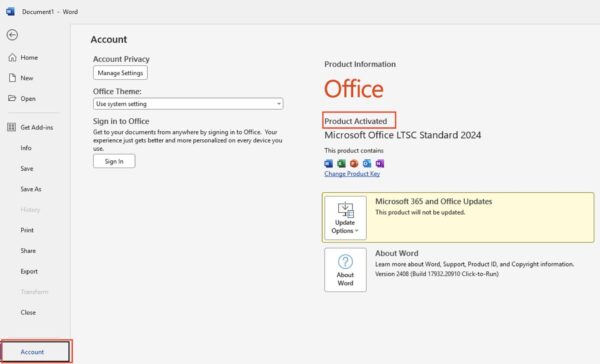The width and height of the screenshot is (600, 364).
Task: Click the Product Activated text
Action: [356, 121]
